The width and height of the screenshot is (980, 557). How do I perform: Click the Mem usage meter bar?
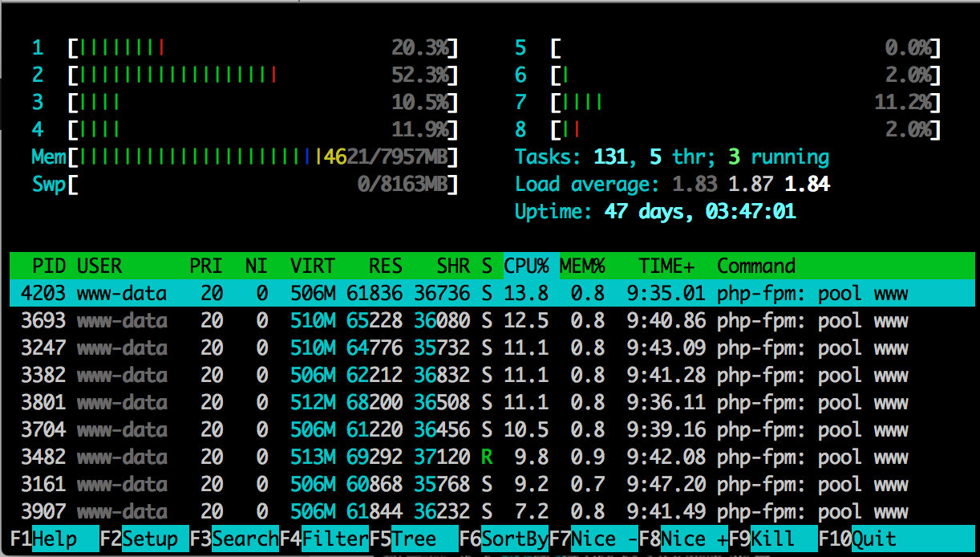(x=263, y=157)
